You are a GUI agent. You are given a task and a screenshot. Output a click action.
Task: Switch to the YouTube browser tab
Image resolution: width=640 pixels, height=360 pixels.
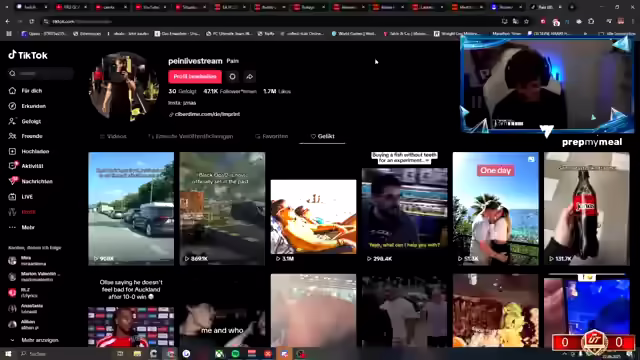click(x=150, y=7)
